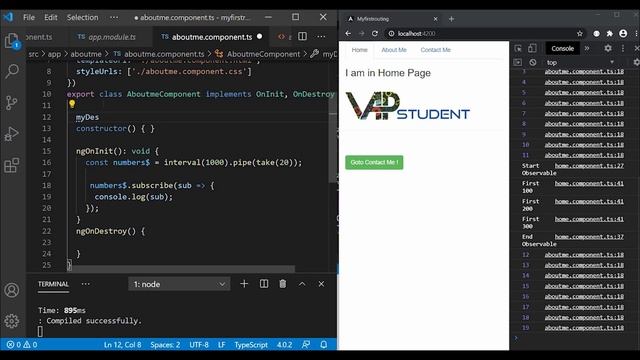The image size is (640, 360).
Task: Open home.component.ts:37 source link
Action: 589,236
